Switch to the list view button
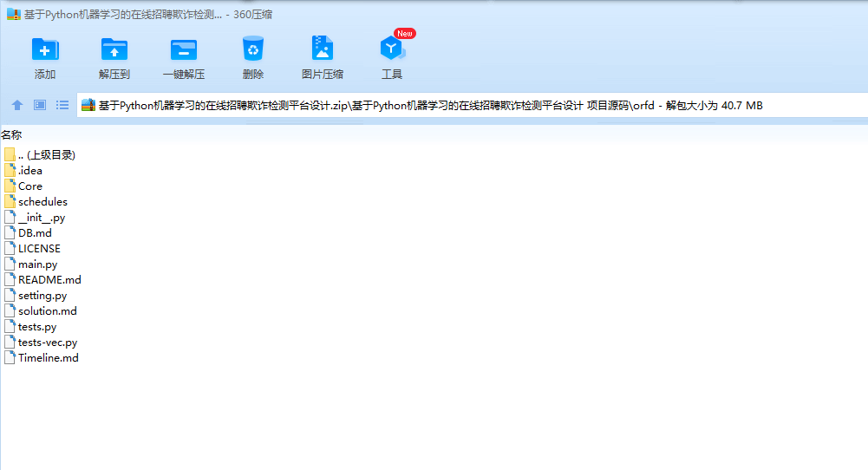Image resolution: width=868 pixels, height=470 pixels. [62, 105]
